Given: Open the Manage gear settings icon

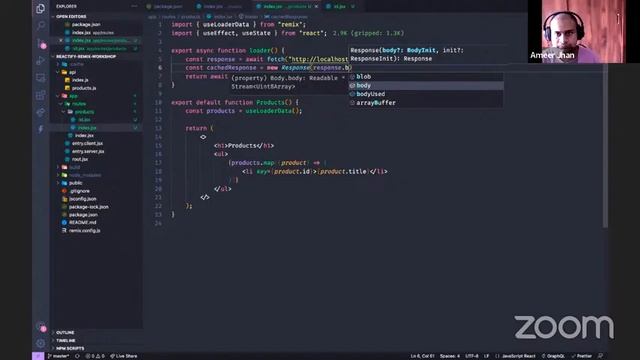Looking at the screenshot, I should (x=40, y=343).
